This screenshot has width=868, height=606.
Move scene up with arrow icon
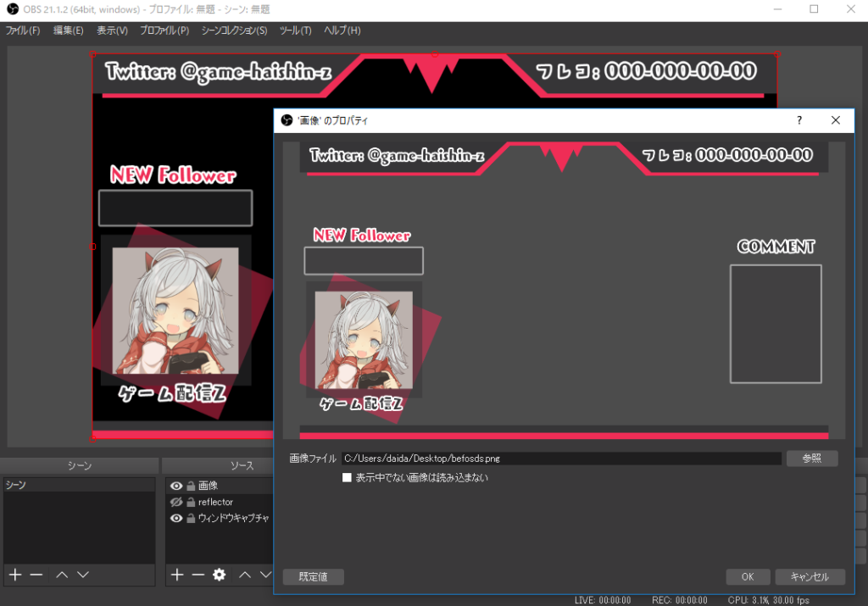click(62, 575)
